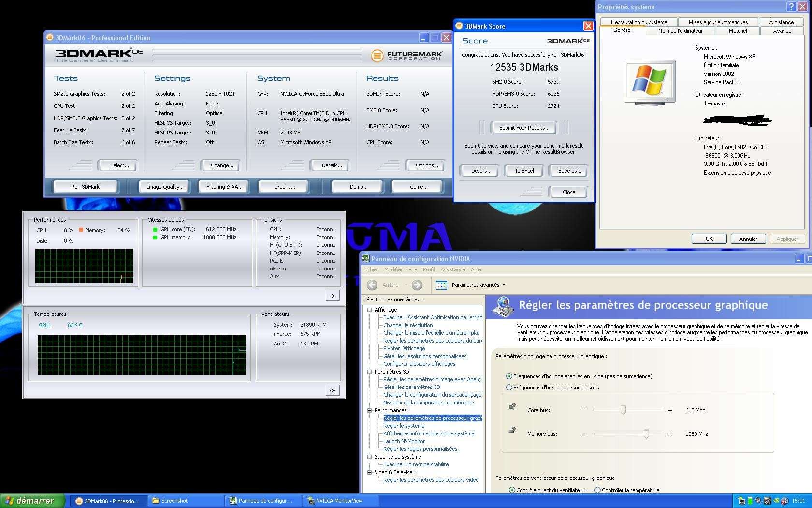Click the green forward arrow in NVIDIA panel
Image resolution: width=812 pixels, height=508 pixels.
click(417, 285)
